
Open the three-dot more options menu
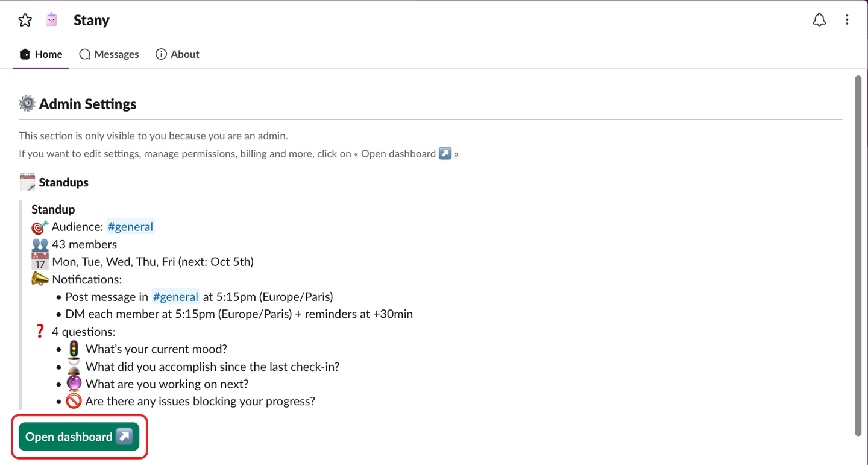tap(847, 20)
